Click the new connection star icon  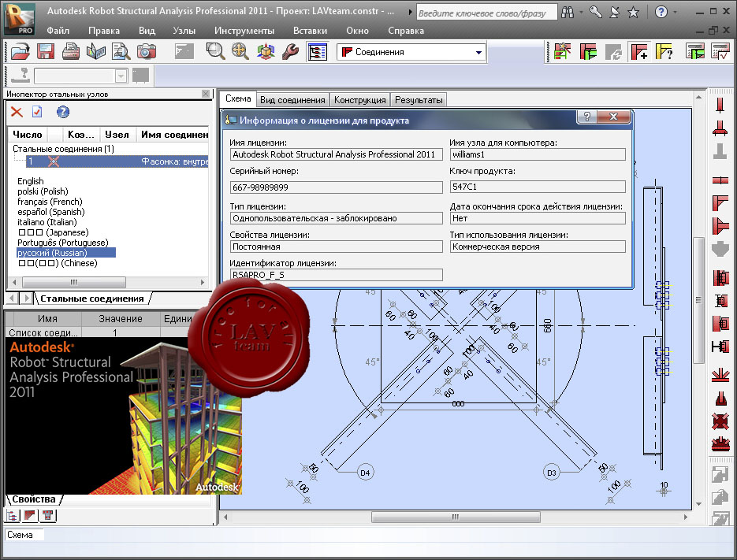(x=562, y=51)
